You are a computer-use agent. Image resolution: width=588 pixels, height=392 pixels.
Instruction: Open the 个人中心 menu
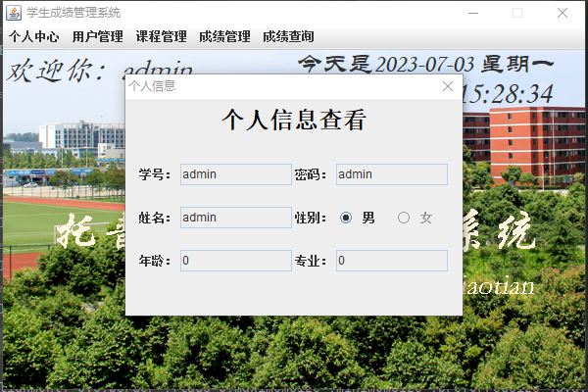pos(33,36)
